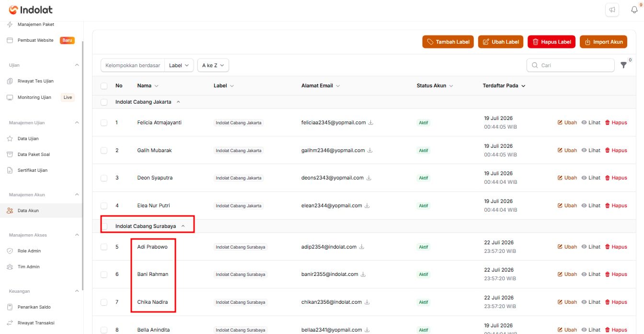Image resolution: width=644 pixels, height=334 pixels.
Task: Click Hapus trash for Bani Rahman
Action: [x=616, y=274]
